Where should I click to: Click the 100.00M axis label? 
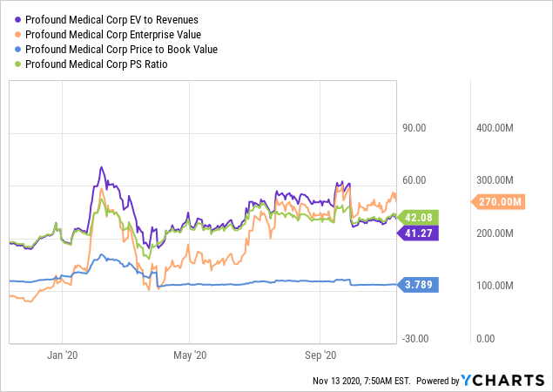click(x=495, y=286)
